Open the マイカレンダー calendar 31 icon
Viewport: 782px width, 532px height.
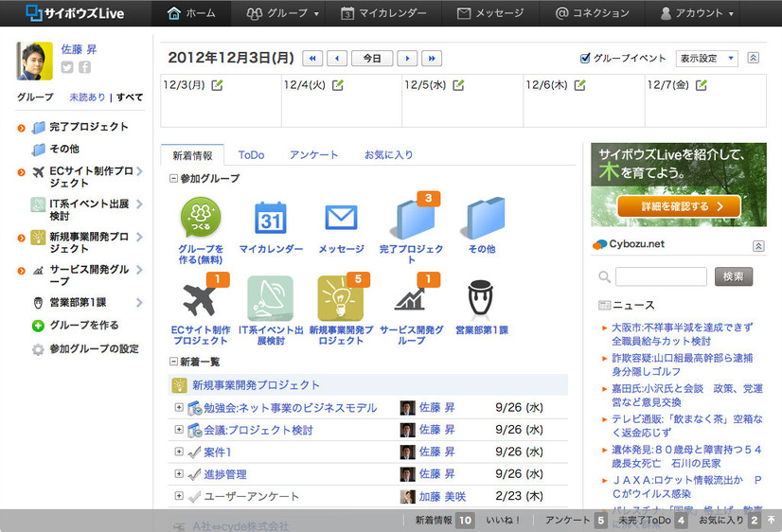271,218
